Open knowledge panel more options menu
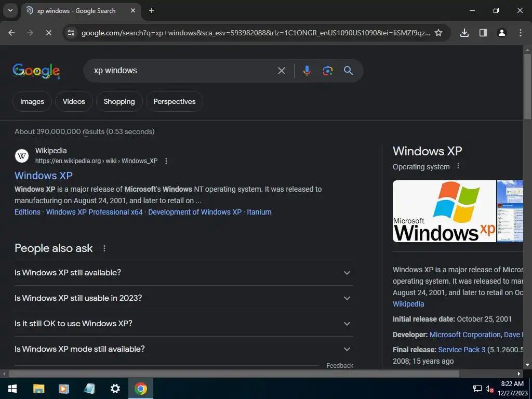This screenshot has height=399, width=532. 458,166
